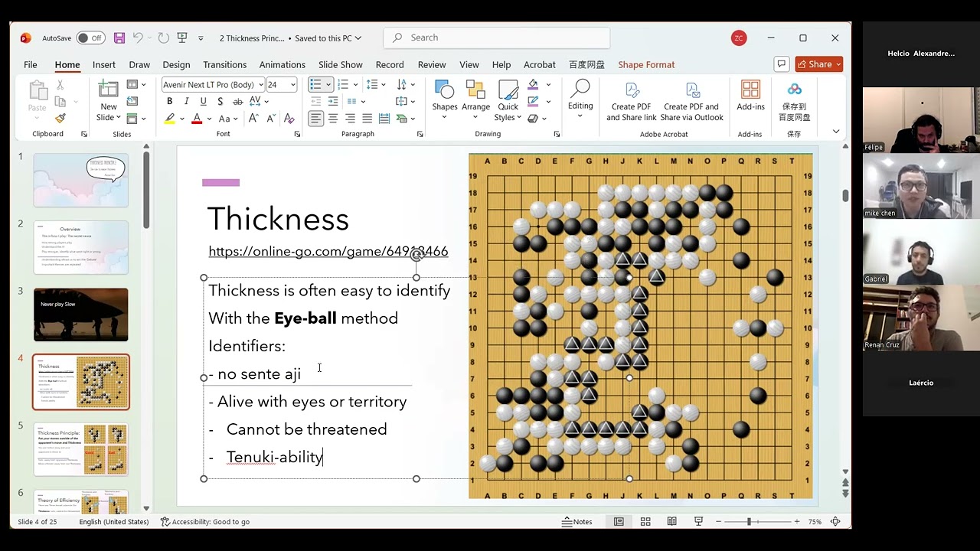Open the Shapes gallery
This screenshot has width=980, height=551.
[444, 99]
